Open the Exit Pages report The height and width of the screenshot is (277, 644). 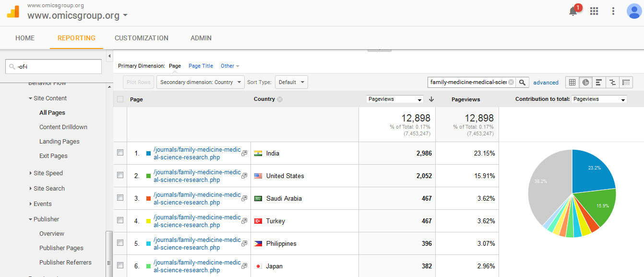[53, 156]
